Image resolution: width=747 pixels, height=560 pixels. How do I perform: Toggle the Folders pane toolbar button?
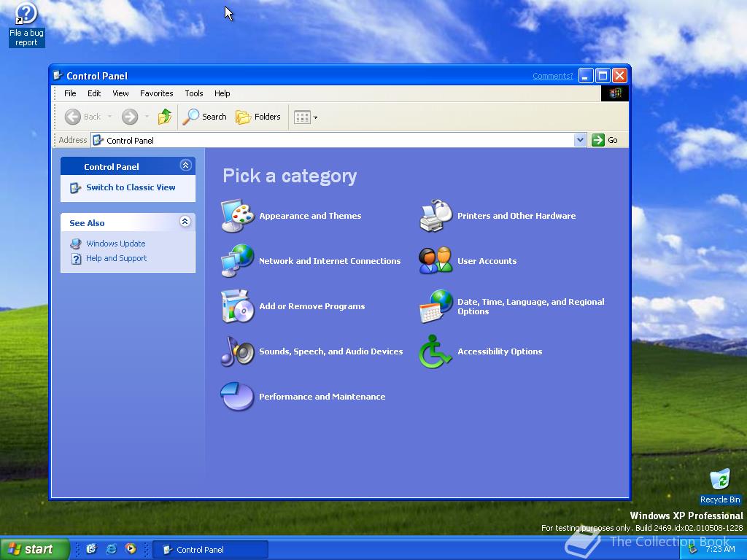pyautogui.click(x=258, y=117)
